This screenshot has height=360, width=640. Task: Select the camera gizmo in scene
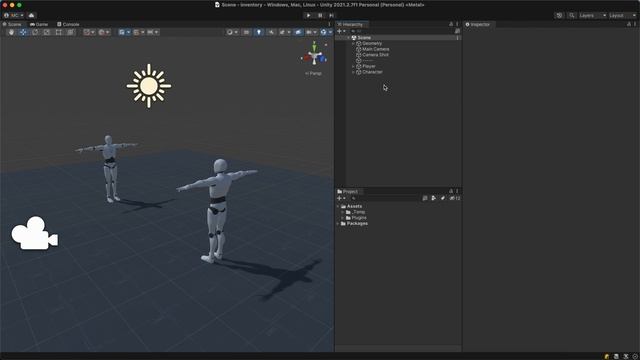[x=35, y=233]
